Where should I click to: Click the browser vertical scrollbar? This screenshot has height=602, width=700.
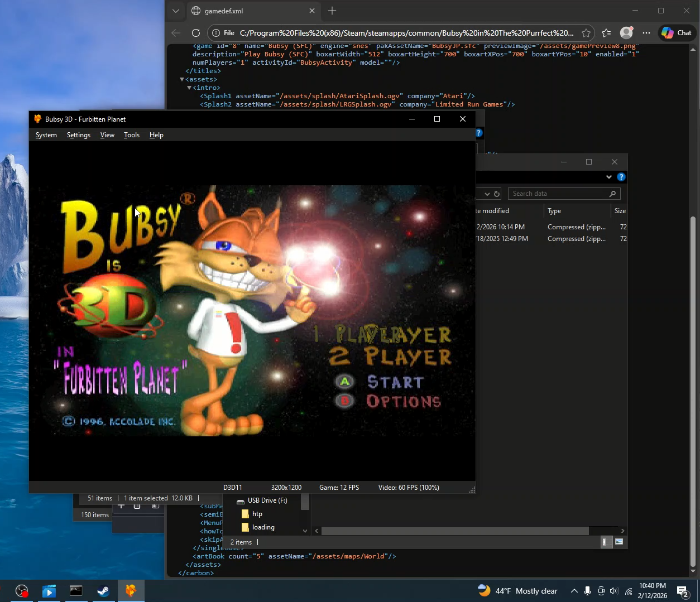(693, 391)
